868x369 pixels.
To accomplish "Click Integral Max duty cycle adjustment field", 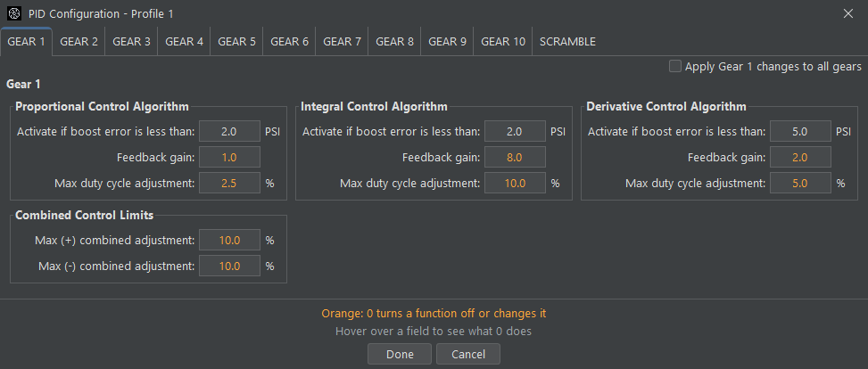I will (x=515, y=183).
